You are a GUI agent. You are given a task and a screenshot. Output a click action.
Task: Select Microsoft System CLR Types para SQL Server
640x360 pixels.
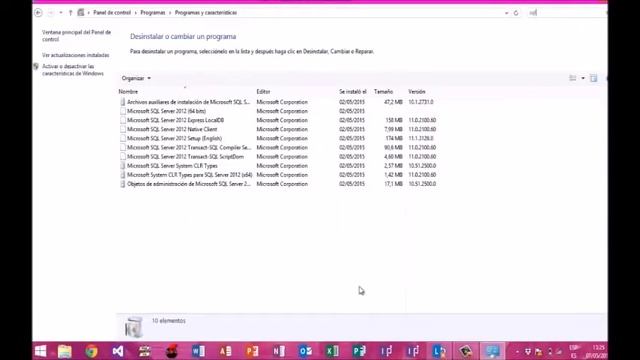click(278, 175)
